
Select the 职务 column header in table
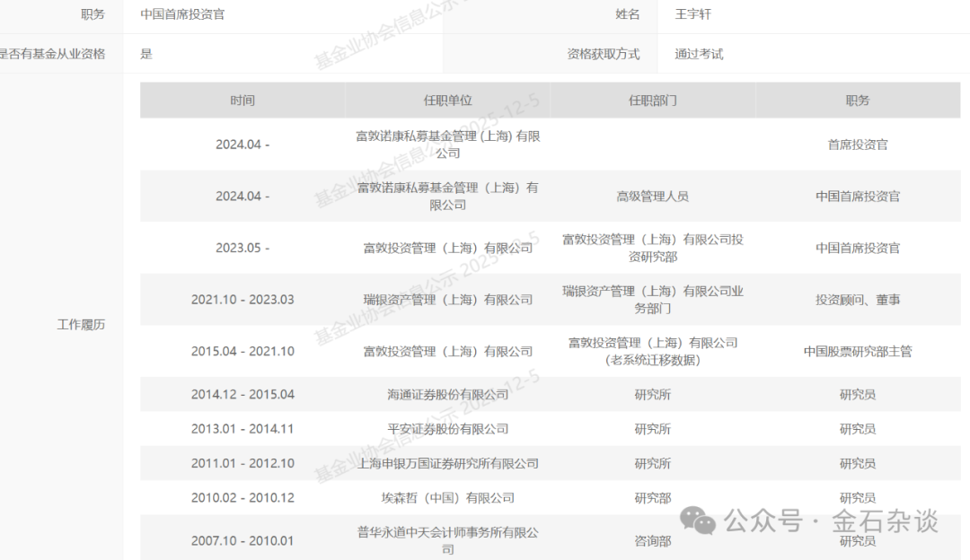(857, 101)
